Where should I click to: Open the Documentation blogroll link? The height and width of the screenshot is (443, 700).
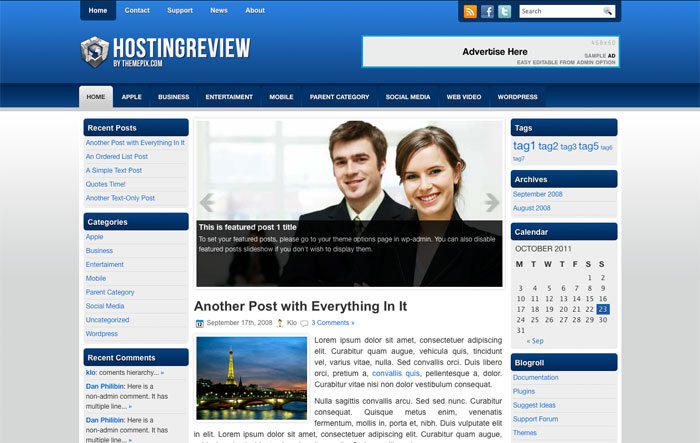(x=536, y=378)
